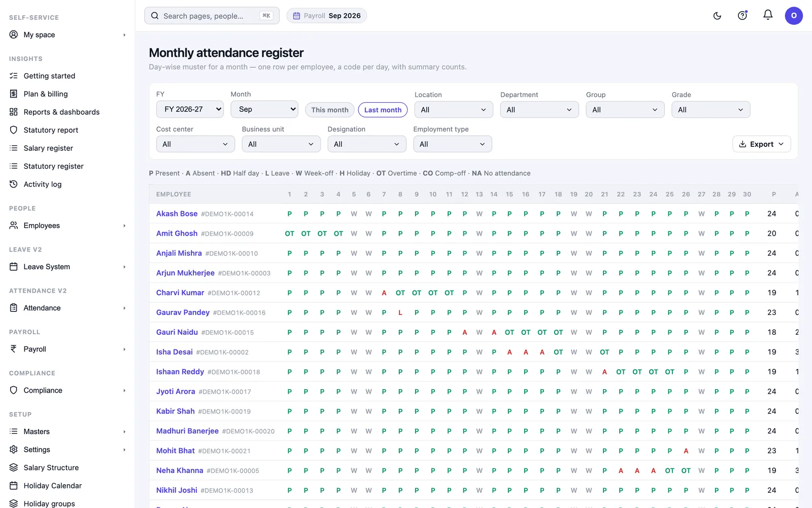Click Reports & dashboards grid icon

[14, 112]
